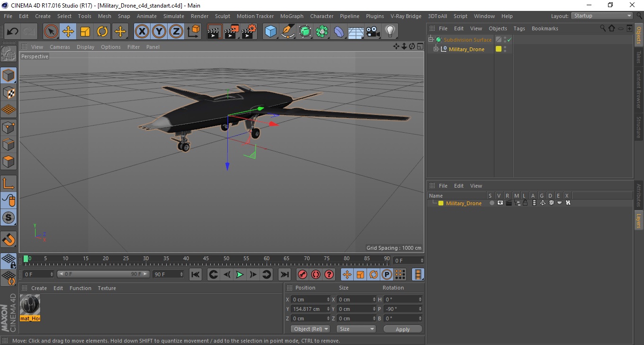Open the MoGraph menu

point(292,16)
